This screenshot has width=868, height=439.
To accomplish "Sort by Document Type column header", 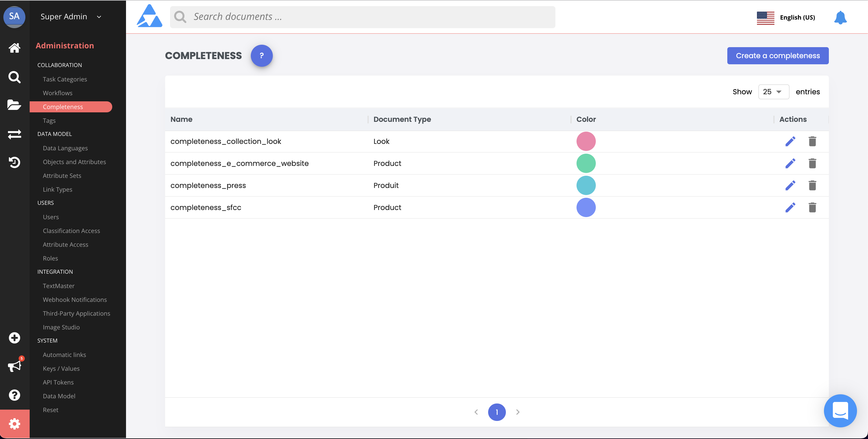I will click(x=402, y=119).
